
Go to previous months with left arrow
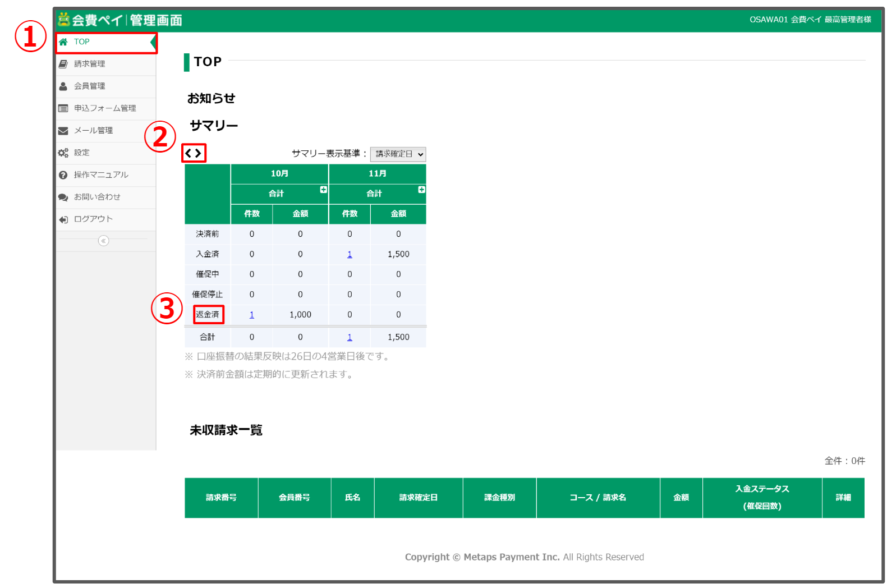click(189, 153)
